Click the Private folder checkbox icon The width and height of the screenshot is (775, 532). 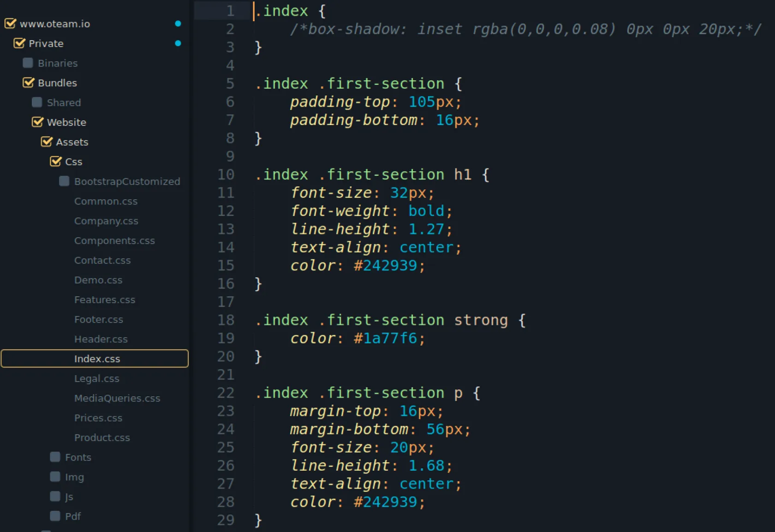19,43
